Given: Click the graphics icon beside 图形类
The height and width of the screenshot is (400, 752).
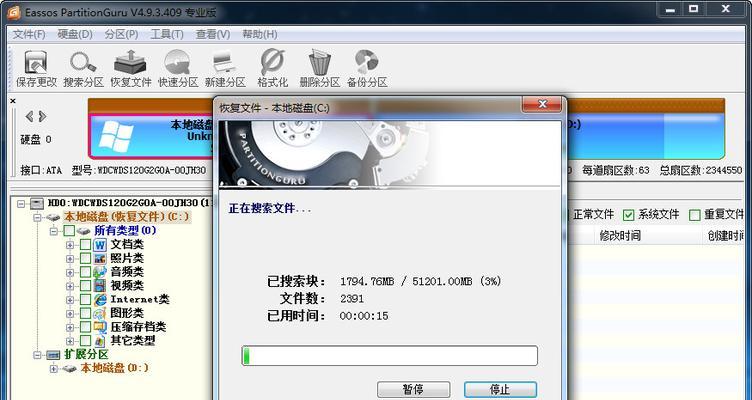Looking at the screenshot, I should coord(100,314).
